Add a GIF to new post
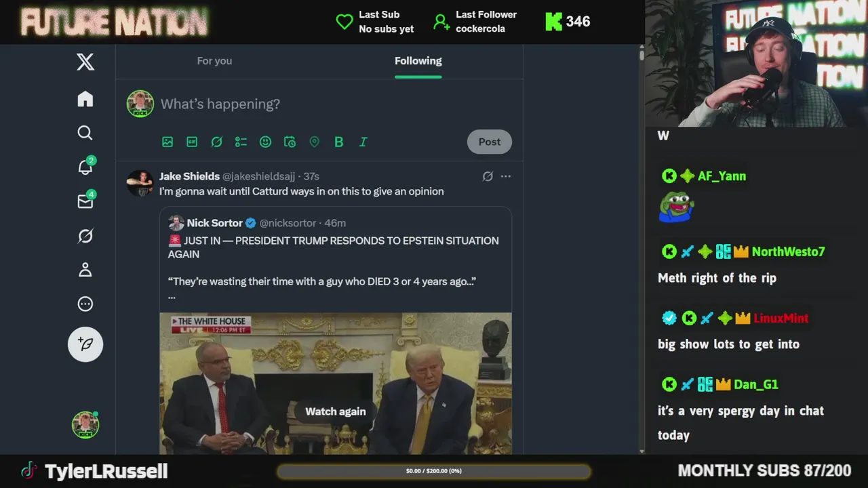868x488 pixels. [192, 142]
